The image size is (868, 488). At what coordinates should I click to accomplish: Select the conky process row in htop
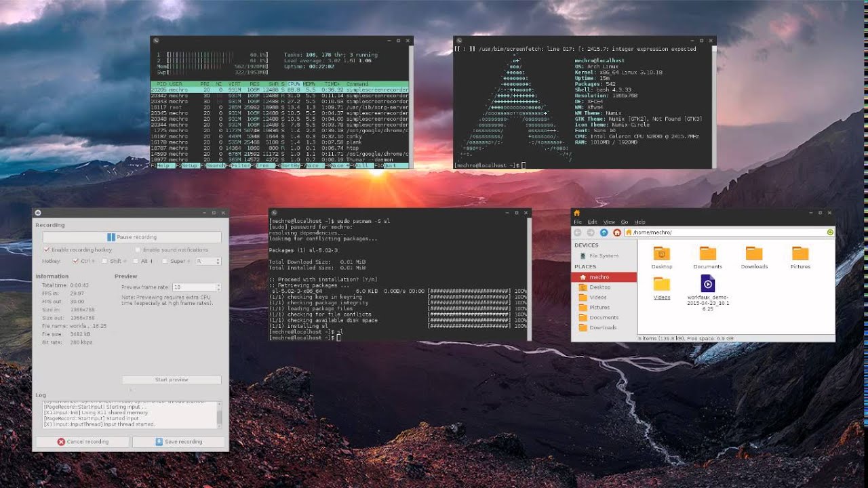click(x=280, y=136)
